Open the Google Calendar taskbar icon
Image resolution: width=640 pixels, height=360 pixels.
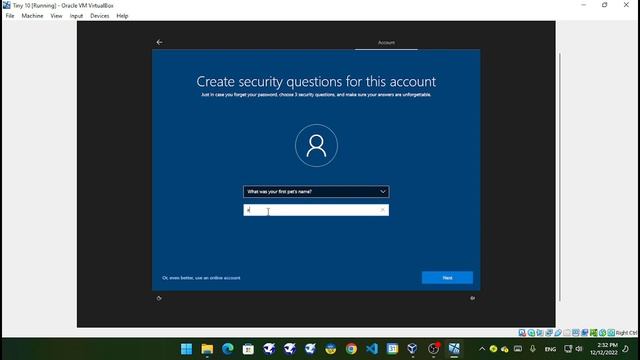392,349
